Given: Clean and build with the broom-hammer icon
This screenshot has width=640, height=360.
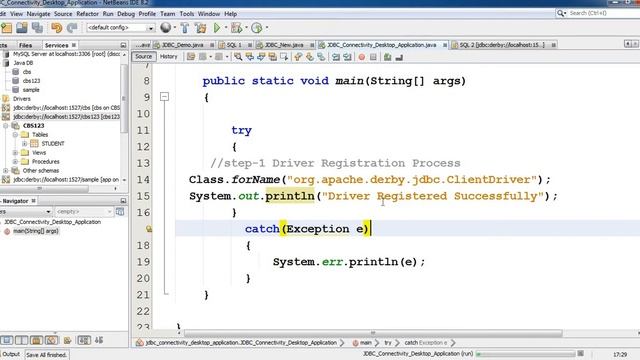Looking at the screenshot, I should [200, 28].
